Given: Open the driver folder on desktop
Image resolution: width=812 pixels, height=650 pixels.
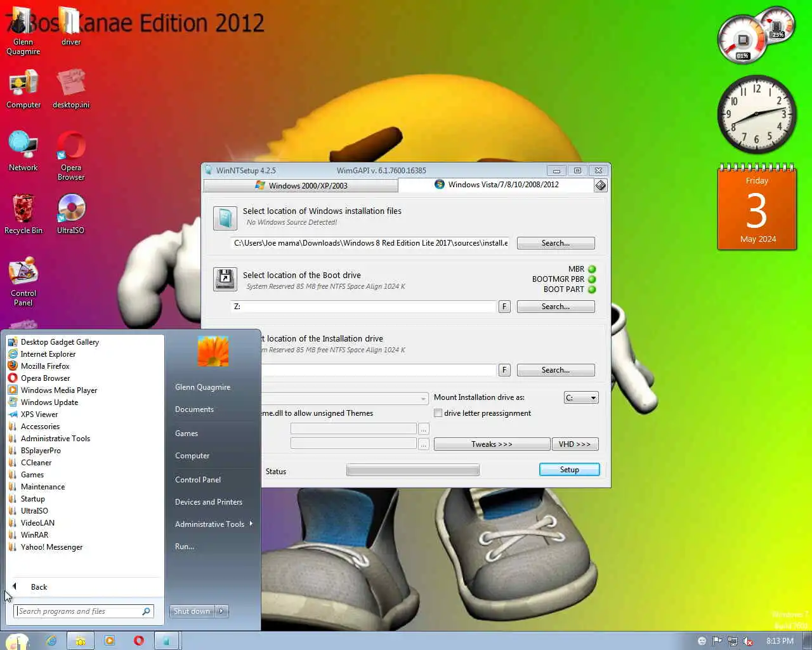Looking at the screenshot, I should coord(71,27).
